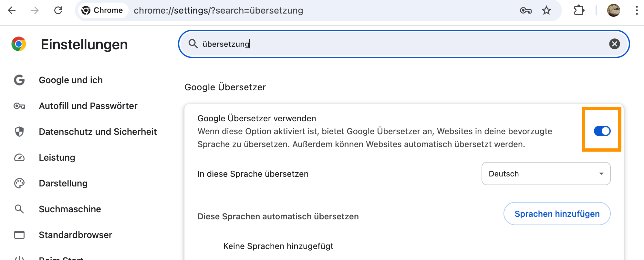Viewport: 644px width, 260px height.
Task: Click the address bar URL
Action: pos(218,11)
